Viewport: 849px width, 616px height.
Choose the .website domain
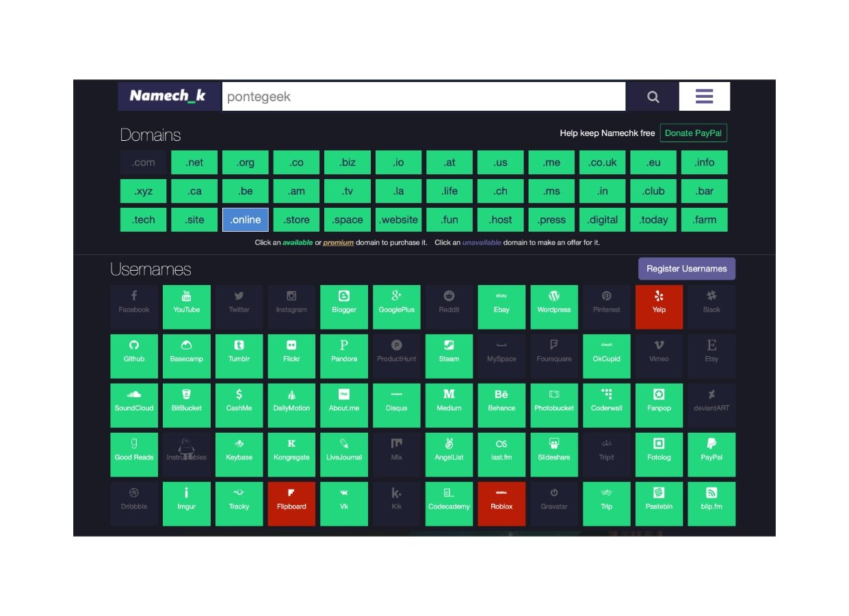399,220
